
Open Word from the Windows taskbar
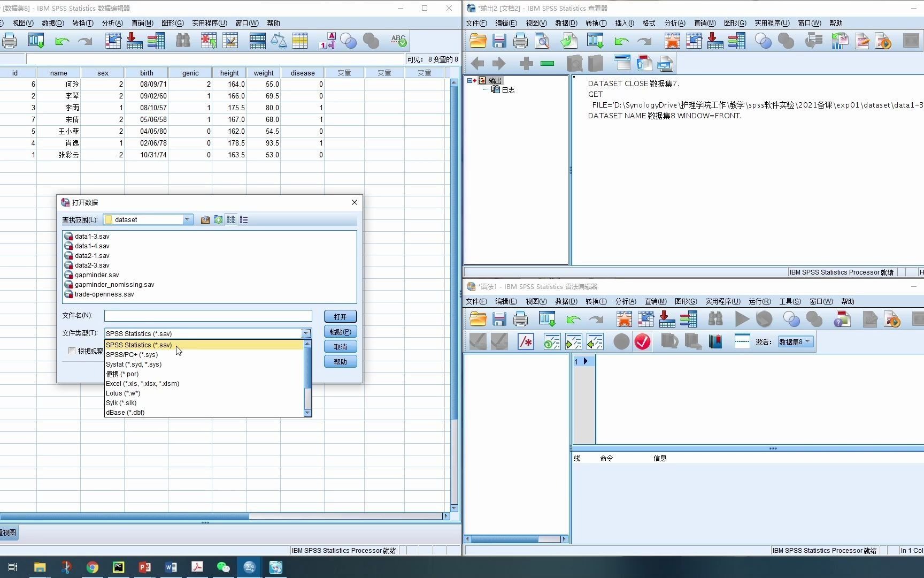tap(171, 567)
